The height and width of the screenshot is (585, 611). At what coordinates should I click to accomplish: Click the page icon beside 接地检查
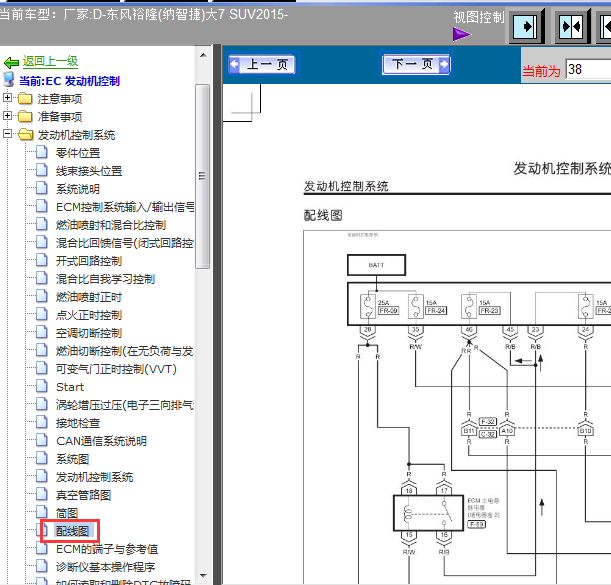[42, 422]
